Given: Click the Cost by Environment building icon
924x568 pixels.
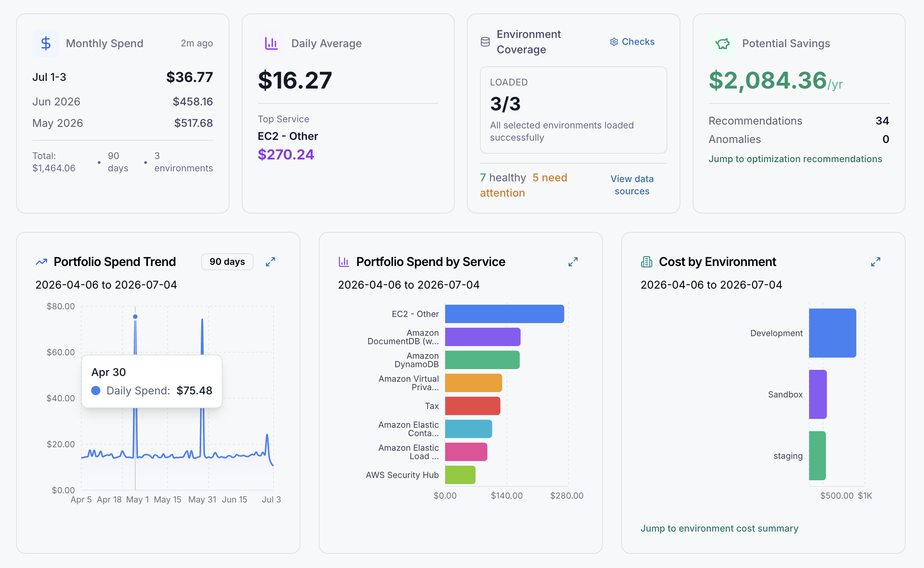Looking at the screenshot, I should point(647,262).
